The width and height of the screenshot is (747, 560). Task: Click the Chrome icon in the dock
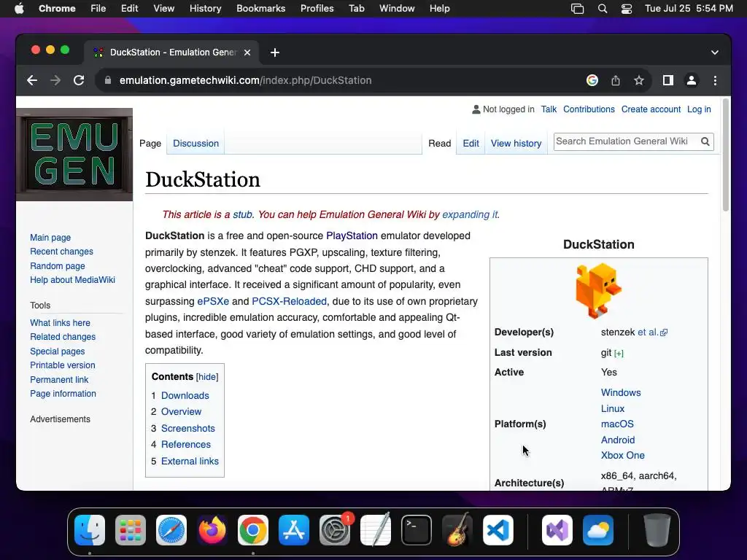(253, 530)
